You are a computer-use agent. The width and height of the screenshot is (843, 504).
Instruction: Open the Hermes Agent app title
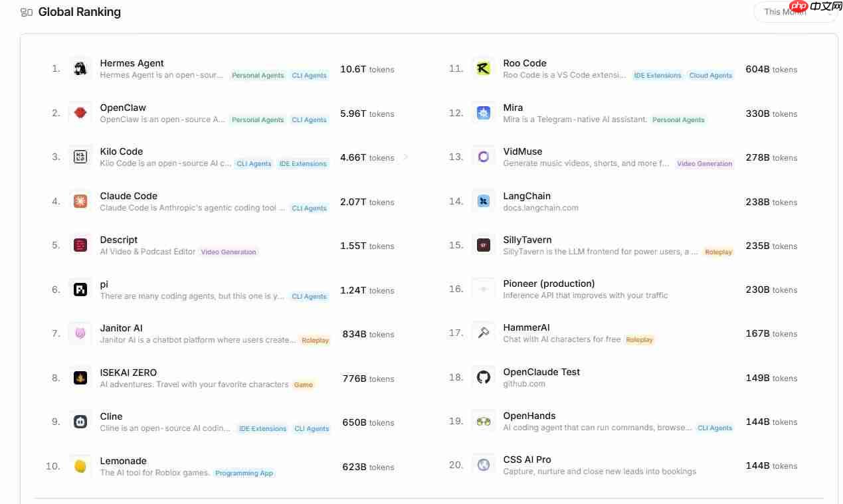pos(132,63)
